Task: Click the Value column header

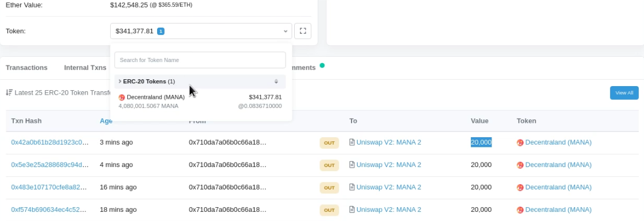Action: point(479,121)
